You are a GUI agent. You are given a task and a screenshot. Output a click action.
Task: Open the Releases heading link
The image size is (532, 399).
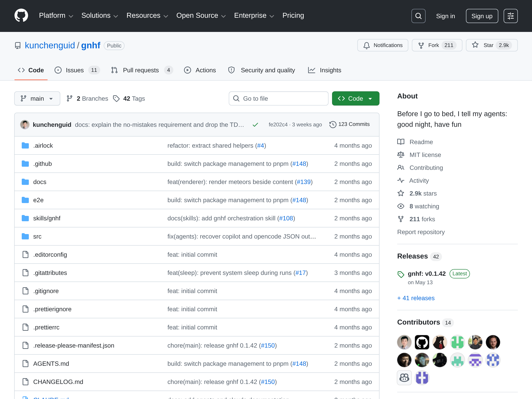(x=419, y=256)
